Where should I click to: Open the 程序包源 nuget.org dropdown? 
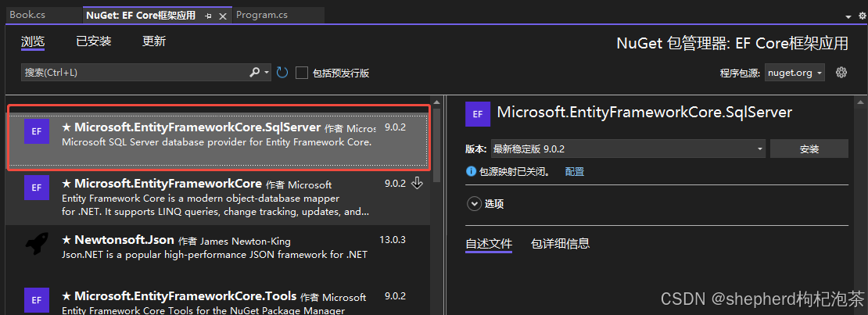795,73
